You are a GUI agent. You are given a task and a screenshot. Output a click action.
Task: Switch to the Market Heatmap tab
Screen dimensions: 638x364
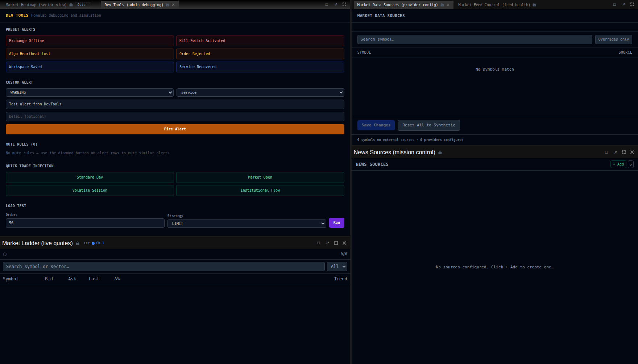click(x=36, y=5)
